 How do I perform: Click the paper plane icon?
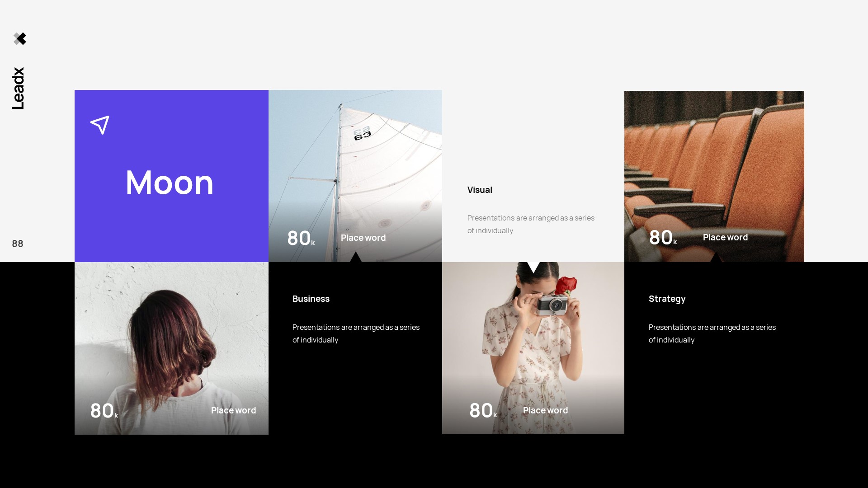(100, 125)
